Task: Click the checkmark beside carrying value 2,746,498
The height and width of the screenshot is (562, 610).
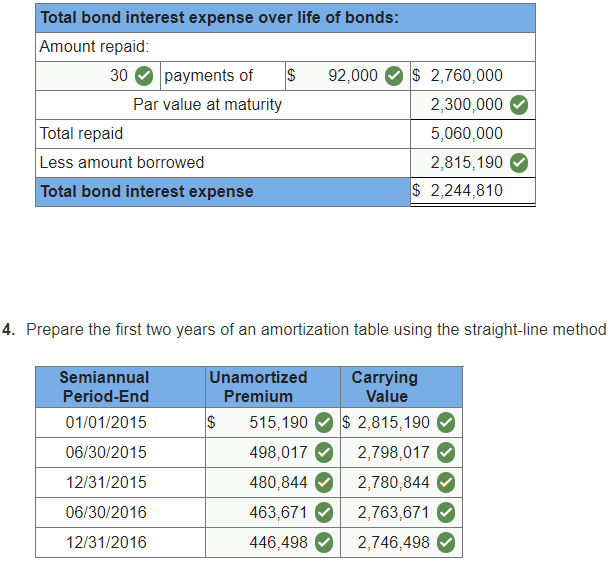Action: click(x=446, y=542)
